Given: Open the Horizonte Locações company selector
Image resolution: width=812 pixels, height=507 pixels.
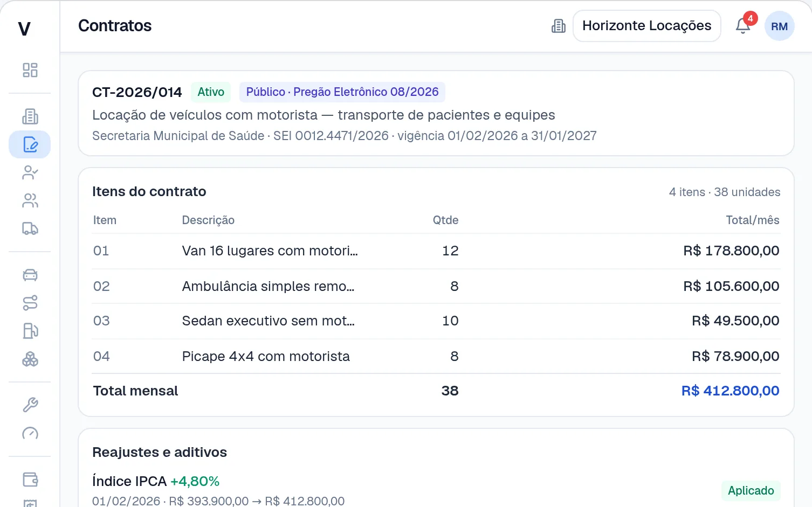Looking at the screenshot, I should coord(646,26).
